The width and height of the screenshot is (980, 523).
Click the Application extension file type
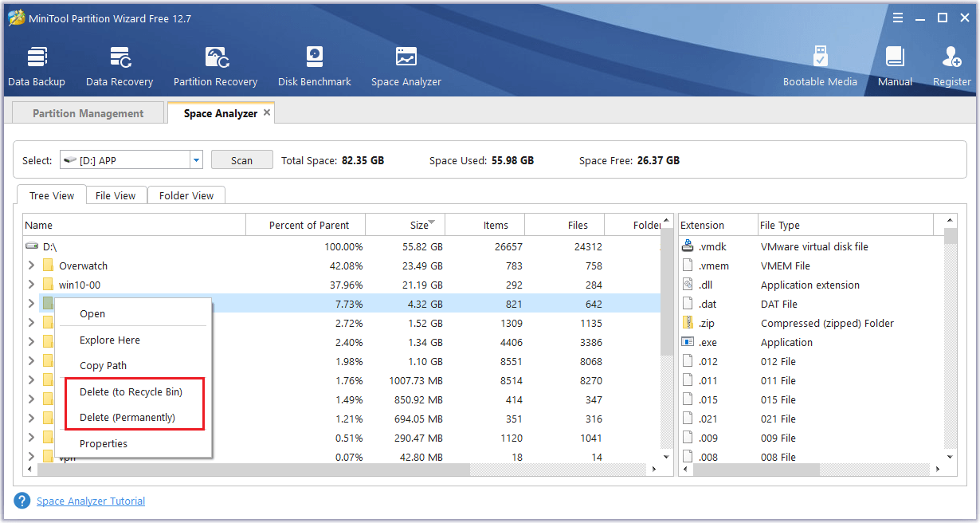point(810,285)
